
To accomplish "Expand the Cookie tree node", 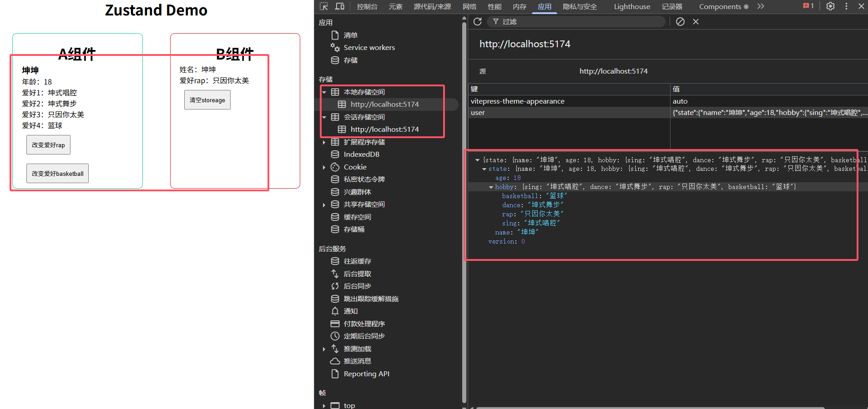I will tap(324, 167).
